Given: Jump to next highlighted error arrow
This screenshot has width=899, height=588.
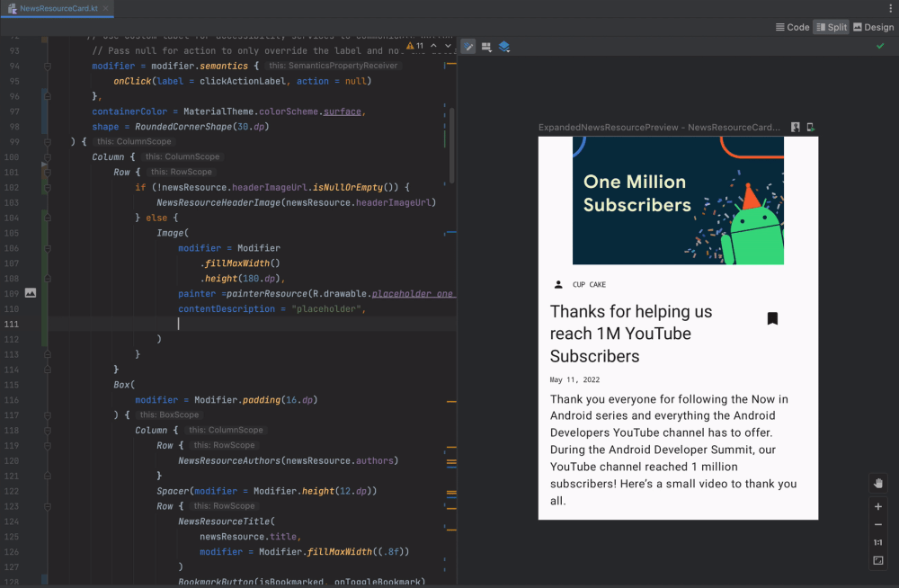Looking at the screenshot, I should coord(448,46).
